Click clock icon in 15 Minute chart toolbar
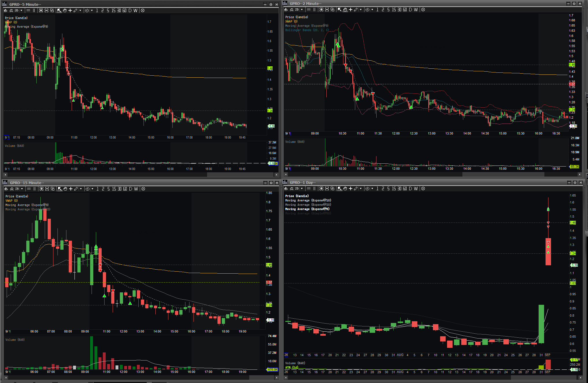This screenshot has height=383, width=588. click(88, 189)
